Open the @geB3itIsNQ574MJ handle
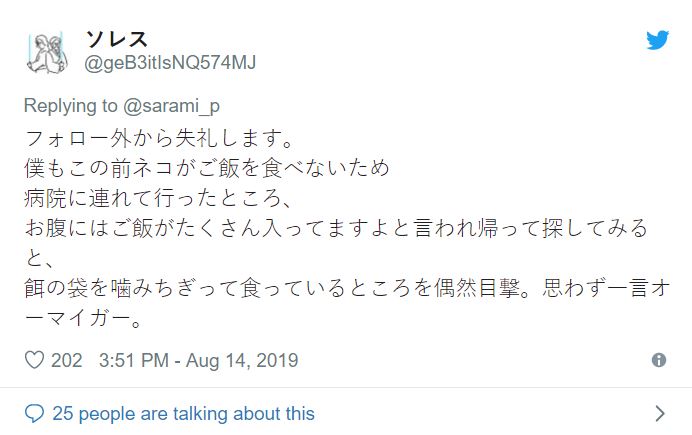Image resolution: width=692 pixels, height=435 pixels. [x=170, y=63]
